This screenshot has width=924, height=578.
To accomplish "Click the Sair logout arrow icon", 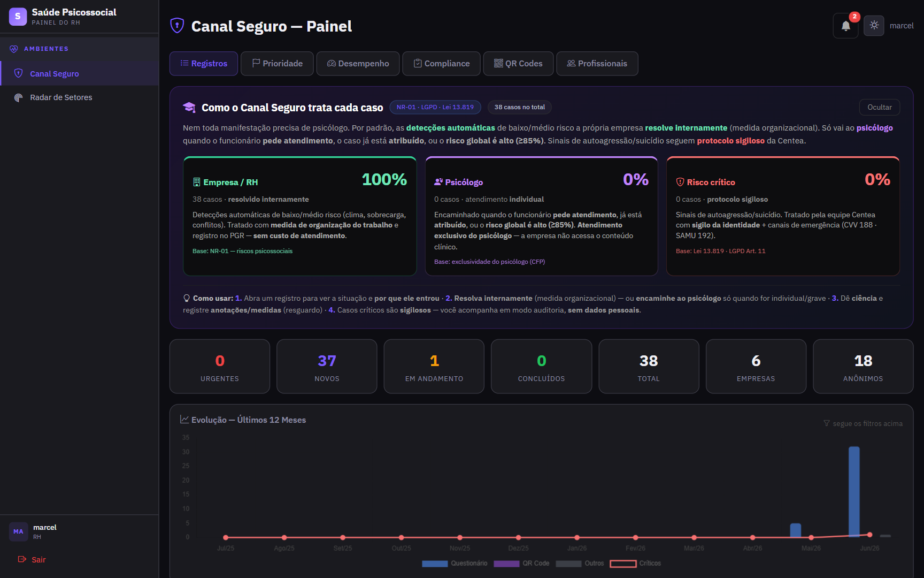I will point(22,559).
